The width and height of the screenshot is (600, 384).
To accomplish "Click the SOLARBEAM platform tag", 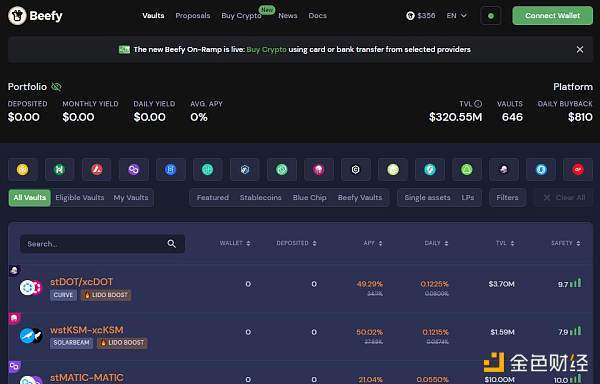I will [x=71, y=343].
